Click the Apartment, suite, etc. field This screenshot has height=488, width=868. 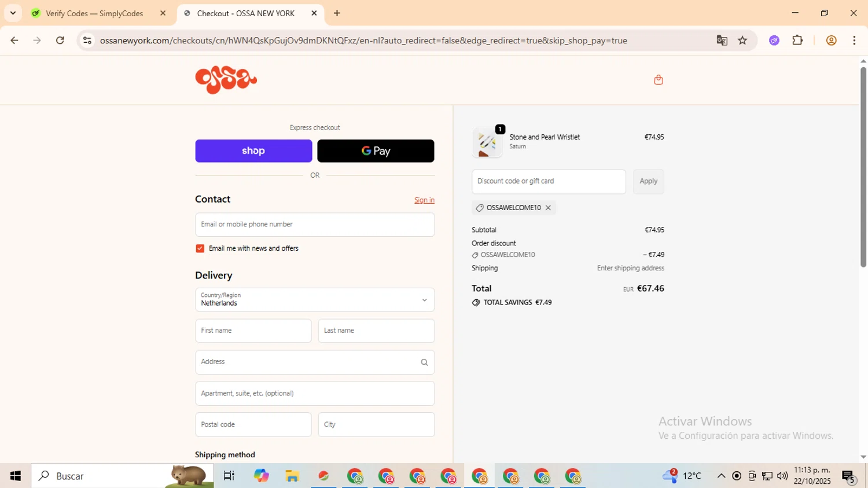[315, 394]
